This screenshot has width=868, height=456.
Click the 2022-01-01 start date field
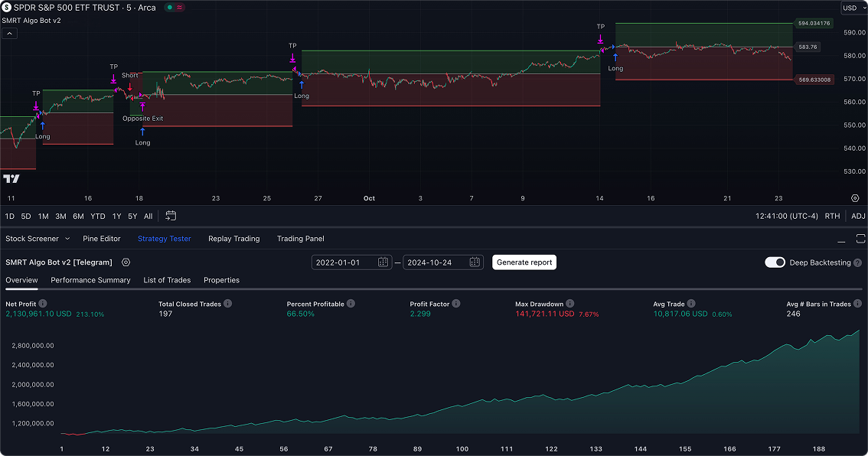(343, 262)
